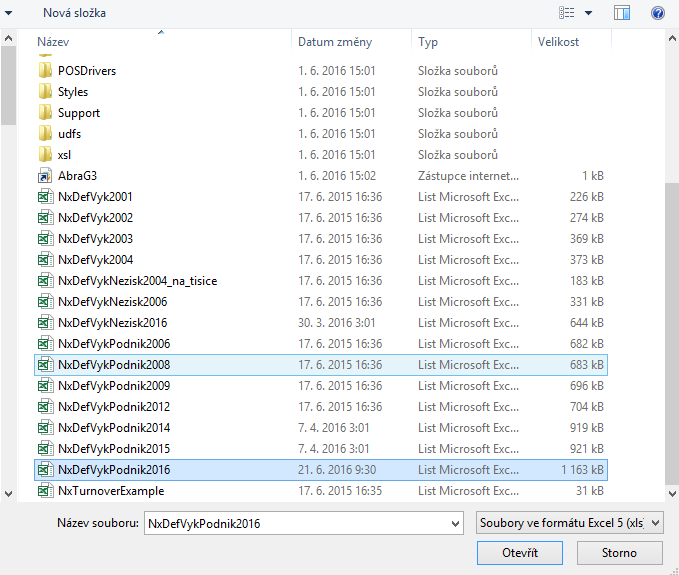679x575 pixels.
Task: Click the Excel icon of NxTurnoverExample
Action: (44, 491)
